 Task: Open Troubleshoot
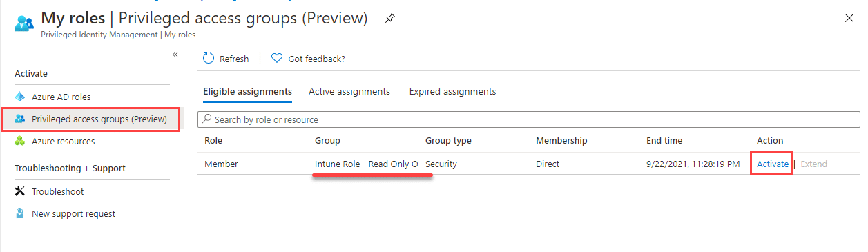click(x=58, y=191)
